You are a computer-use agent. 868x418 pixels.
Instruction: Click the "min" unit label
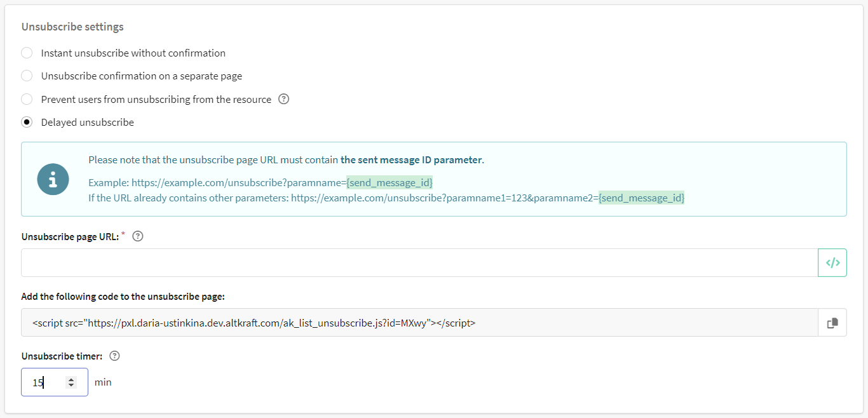pyautogui.click(x=103, y=382)
